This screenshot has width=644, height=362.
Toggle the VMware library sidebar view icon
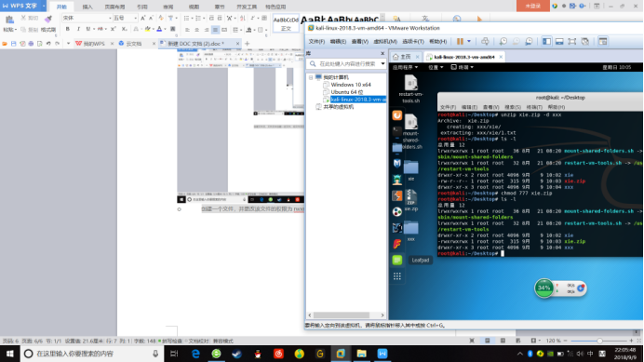[x=546, y=42]
